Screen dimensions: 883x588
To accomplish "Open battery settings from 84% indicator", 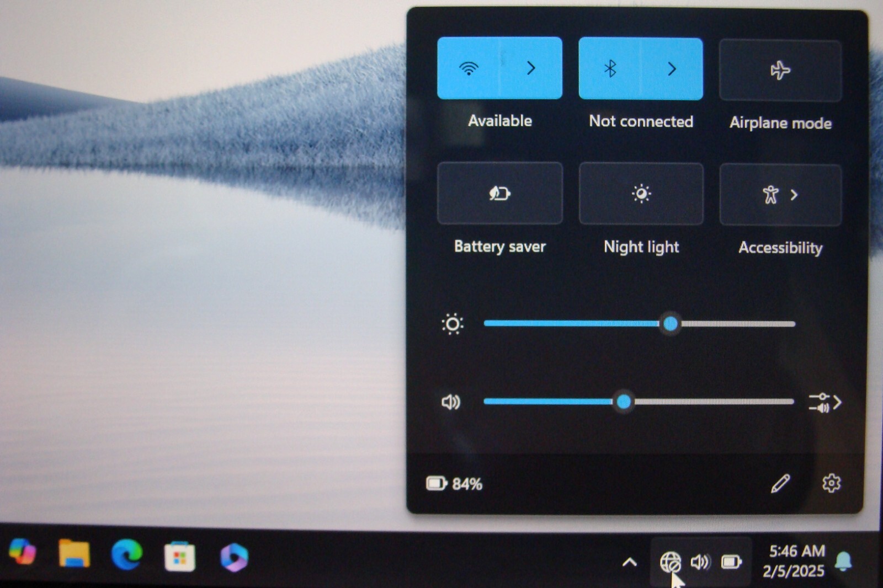I will click(454, 484).
